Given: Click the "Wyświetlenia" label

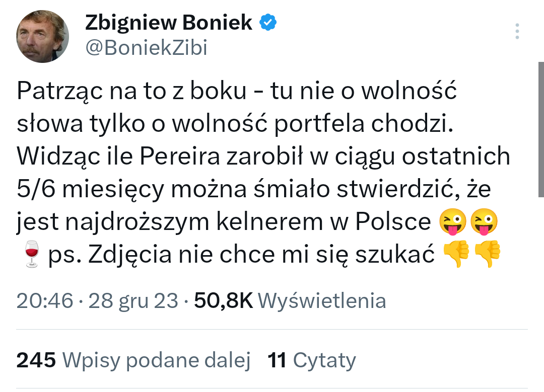Looking at the screenshot, I should point(322,301).
